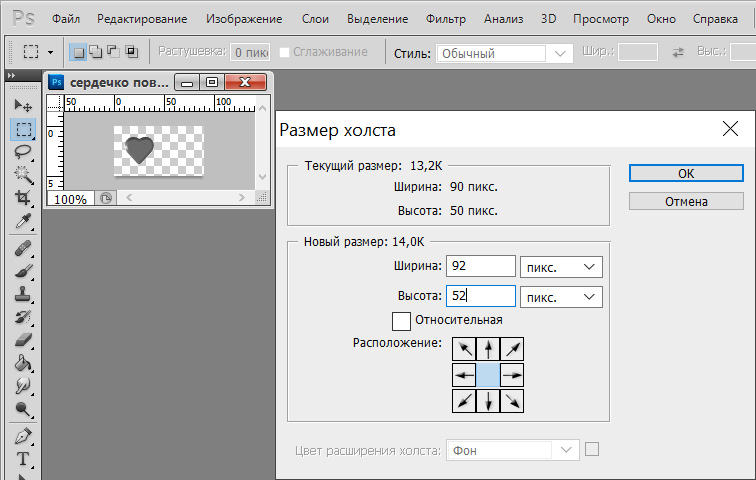Open the Редактирование menu

(142, 19)
